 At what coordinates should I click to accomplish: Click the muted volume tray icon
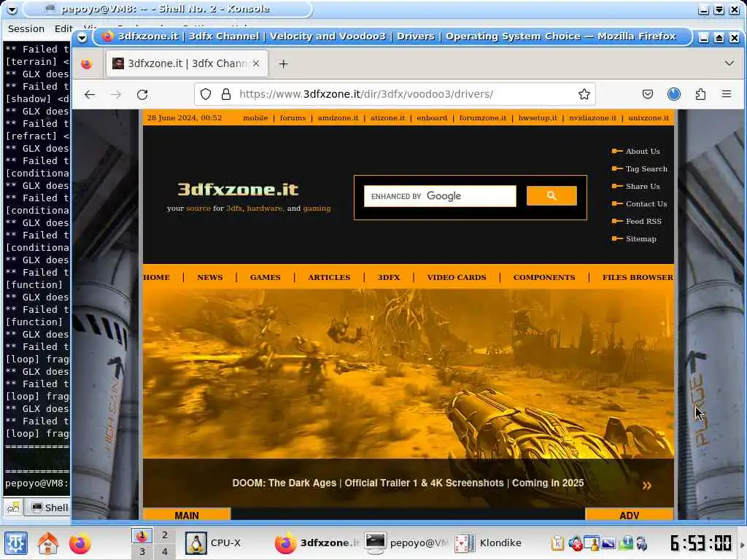(575, 543)
